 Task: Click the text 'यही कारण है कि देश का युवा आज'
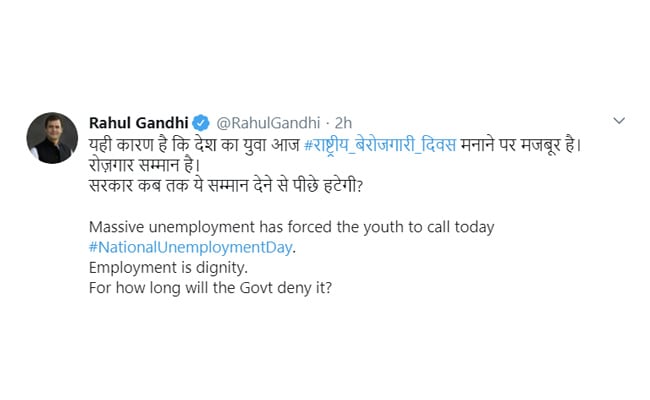(x=194, y=143)
